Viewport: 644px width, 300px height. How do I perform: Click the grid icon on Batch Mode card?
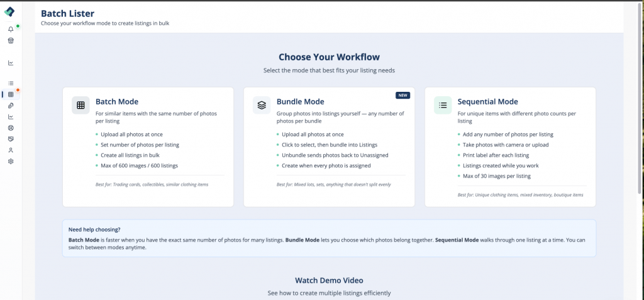tap(80, 105)
